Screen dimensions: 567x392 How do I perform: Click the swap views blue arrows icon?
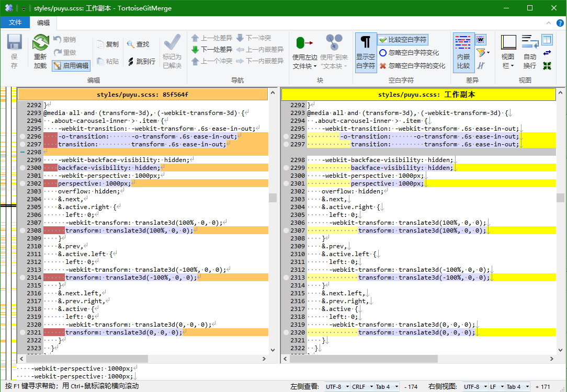pos(547,53)
